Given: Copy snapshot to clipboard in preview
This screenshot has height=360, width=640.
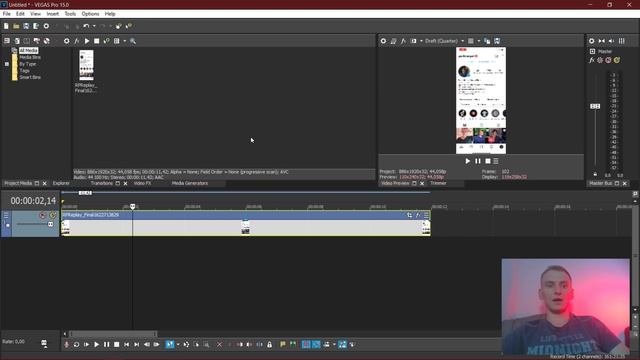Looking at the screenshot, I should pos(487,41).
